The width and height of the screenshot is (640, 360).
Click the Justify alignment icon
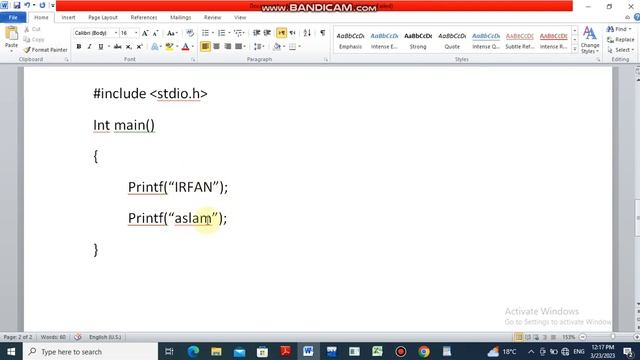click(238, 47)
